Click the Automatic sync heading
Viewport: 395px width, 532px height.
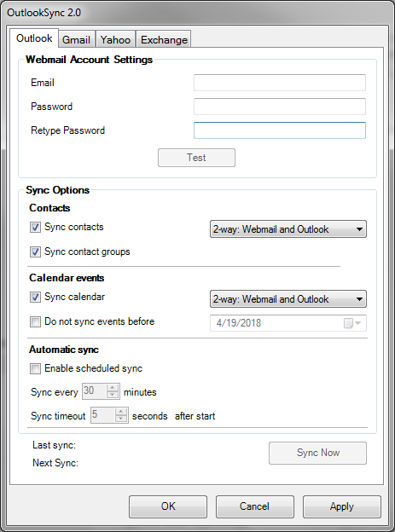tap(64, 350)
